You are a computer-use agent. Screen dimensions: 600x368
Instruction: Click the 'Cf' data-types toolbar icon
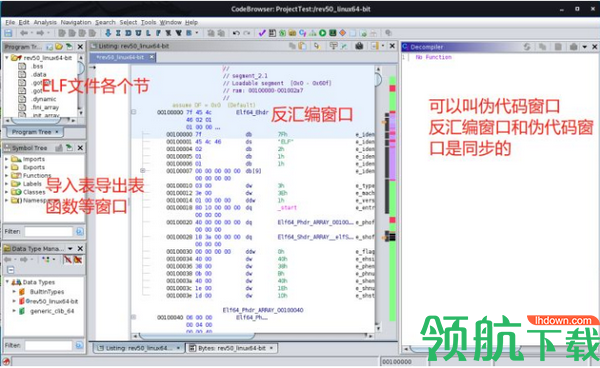[x=303, y=33]
